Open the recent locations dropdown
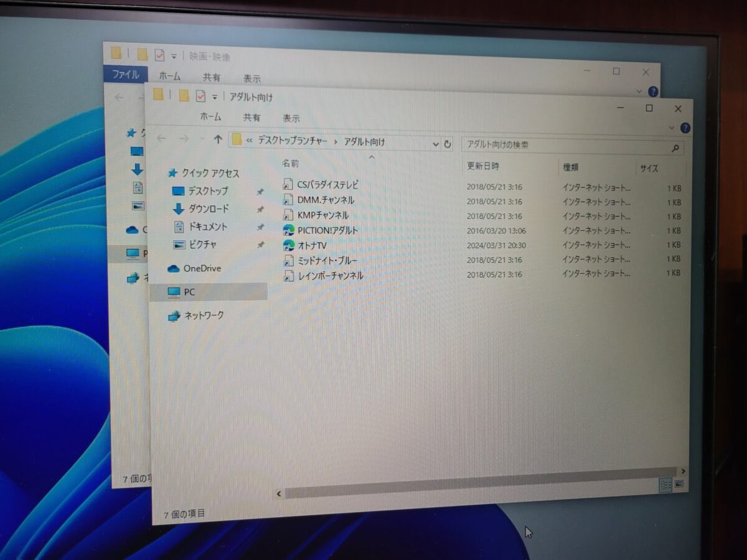The height and width of the screenshot is (560, 747). pos(202,139)
